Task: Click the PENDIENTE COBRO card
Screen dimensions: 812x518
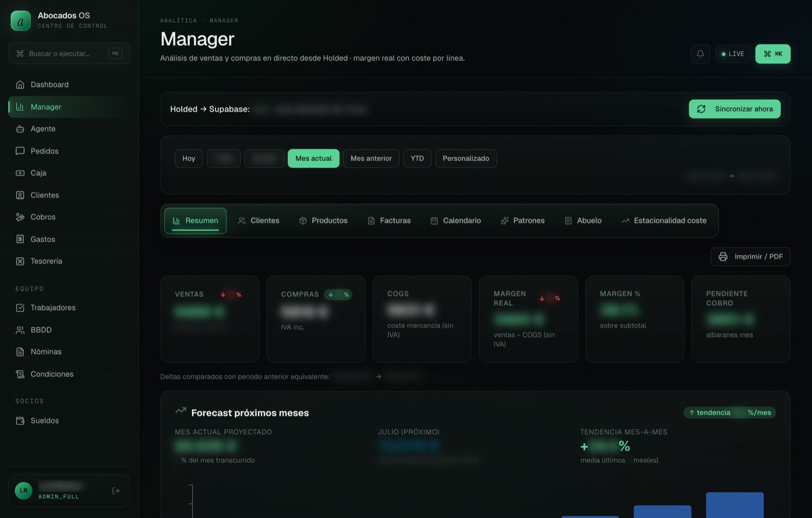Action: point(741,319)
